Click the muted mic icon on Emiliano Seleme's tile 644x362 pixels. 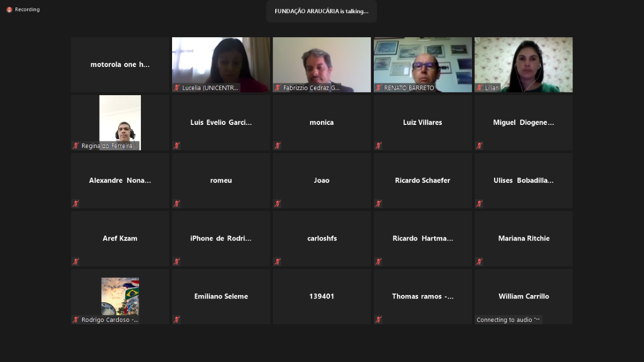(177, 319)
